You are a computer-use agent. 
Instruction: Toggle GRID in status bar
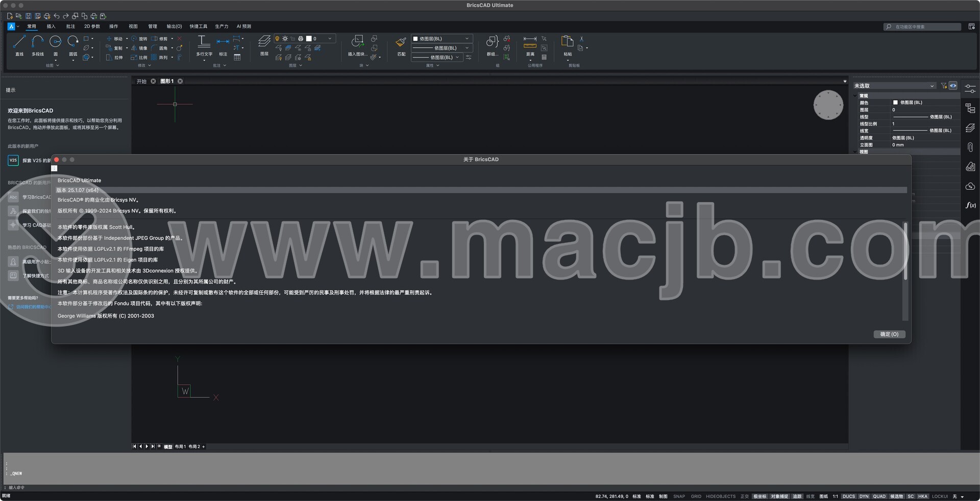click(696, 496)
